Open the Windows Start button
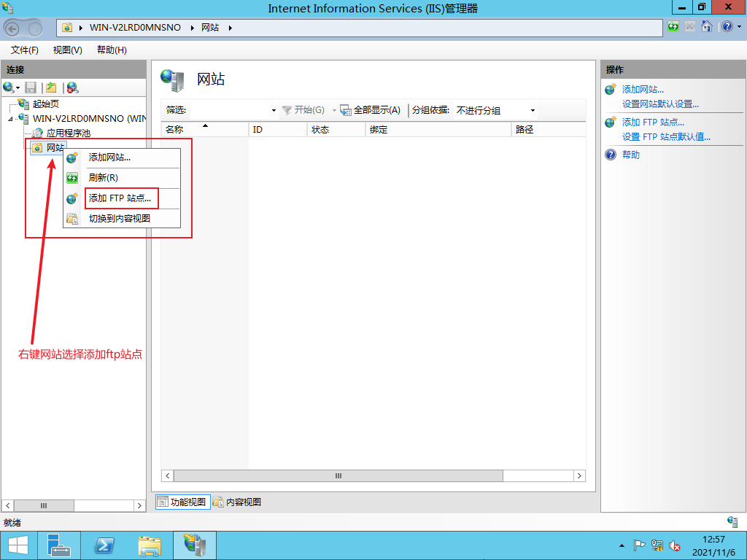 coord(18,545)
